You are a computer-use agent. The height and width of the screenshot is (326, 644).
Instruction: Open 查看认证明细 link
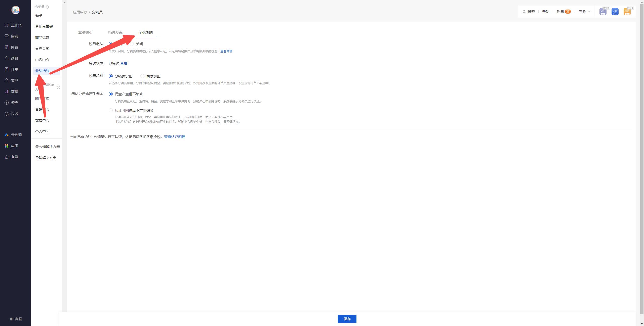(175, 137)
